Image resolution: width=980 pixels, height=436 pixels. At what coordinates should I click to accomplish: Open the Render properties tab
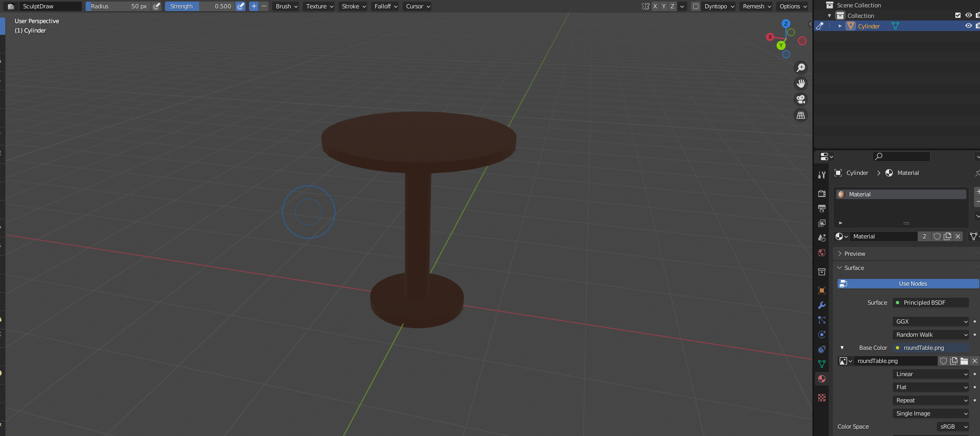tap(822, 193)
